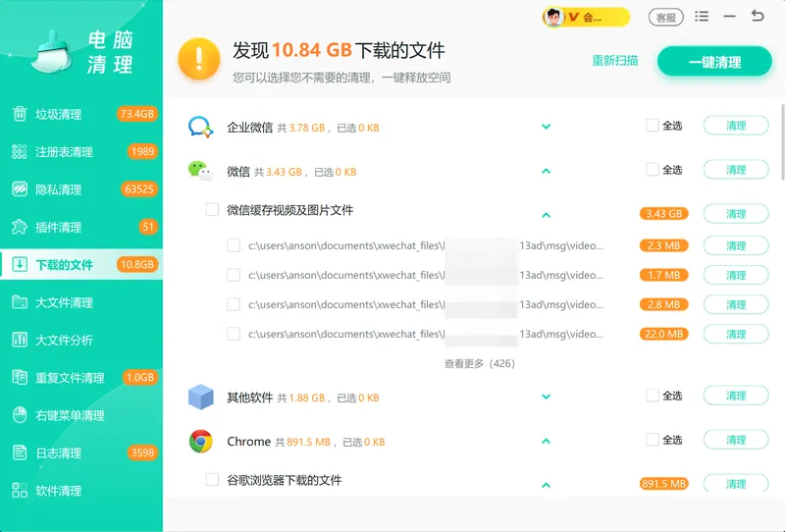The image size is (785, 532).
Task: Open the 注册表清理 menu item
Action: coord(81,151)
